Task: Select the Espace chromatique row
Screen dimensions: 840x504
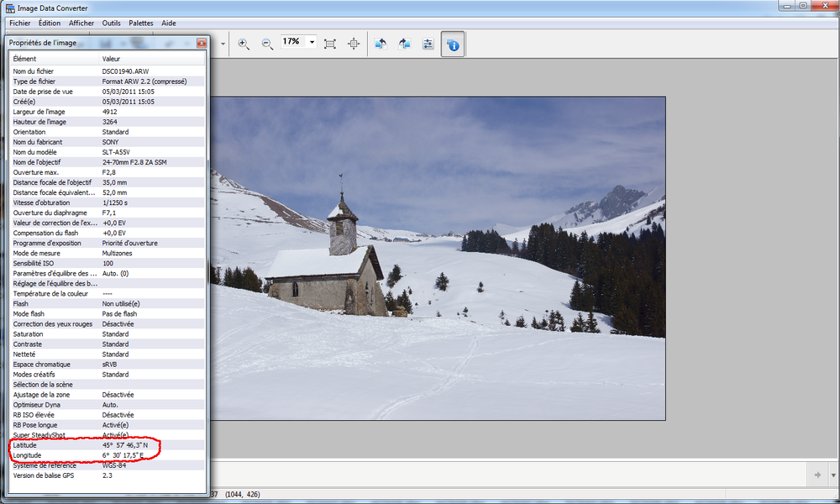Action: click(x=108, y=365)
